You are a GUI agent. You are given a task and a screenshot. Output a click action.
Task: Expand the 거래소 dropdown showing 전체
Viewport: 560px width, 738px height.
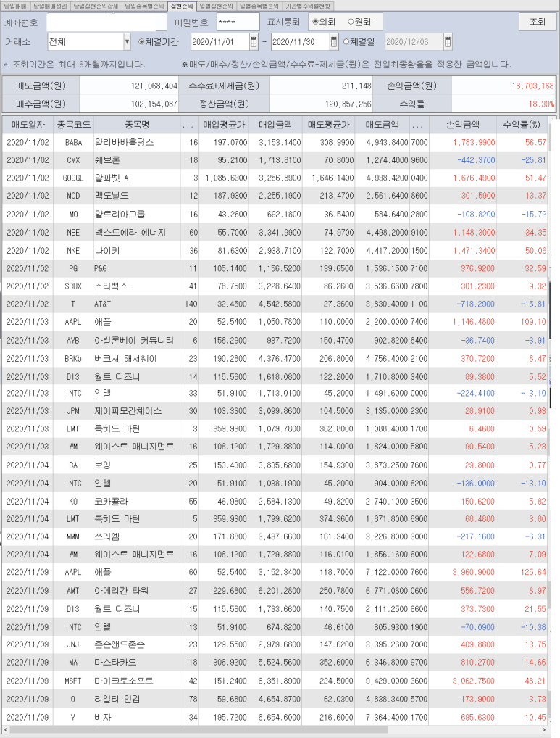(127, 42)
